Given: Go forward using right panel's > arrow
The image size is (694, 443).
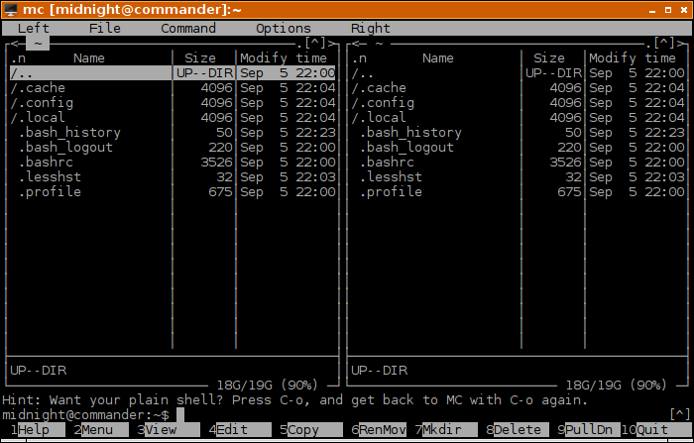Looking at the screenshot, I should [x=682, y=43].
